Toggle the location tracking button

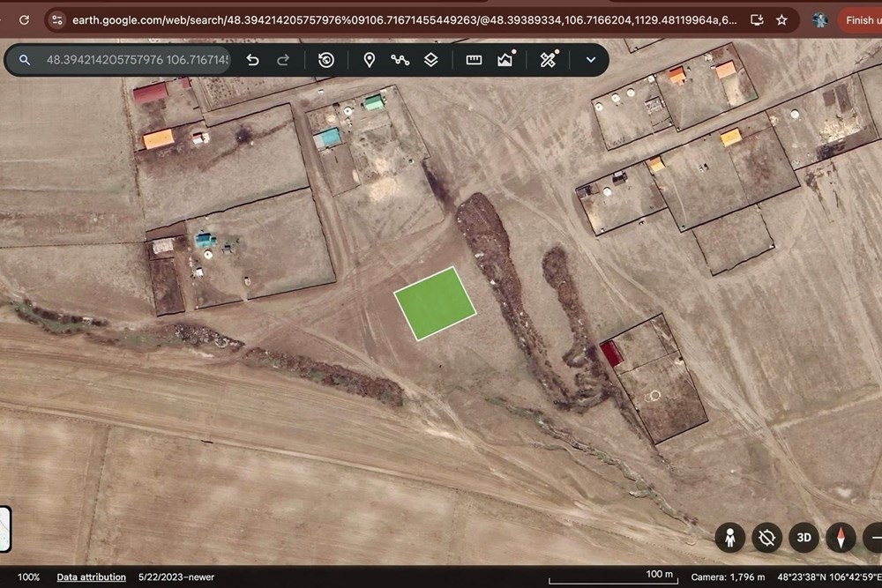[766, 538]
